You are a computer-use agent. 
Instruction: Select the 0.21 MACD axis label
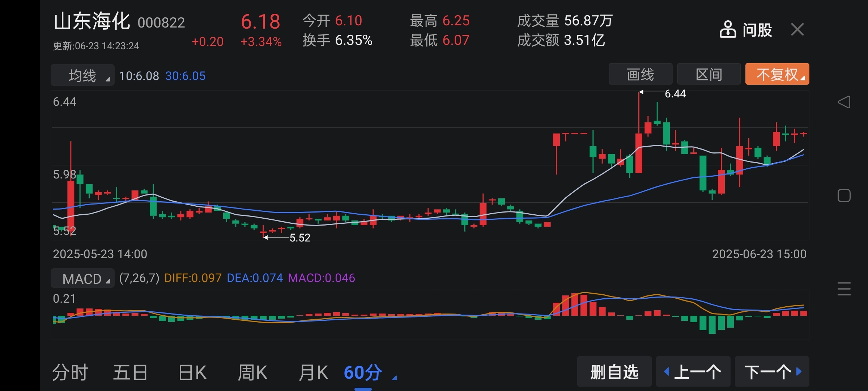[x=64, y=299]
